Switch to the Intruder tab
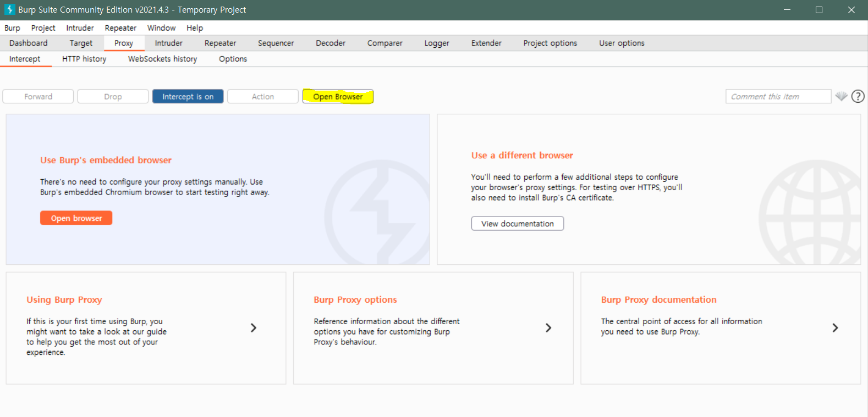This screenshot has width=868, height=417. click(x=169, y=43)
